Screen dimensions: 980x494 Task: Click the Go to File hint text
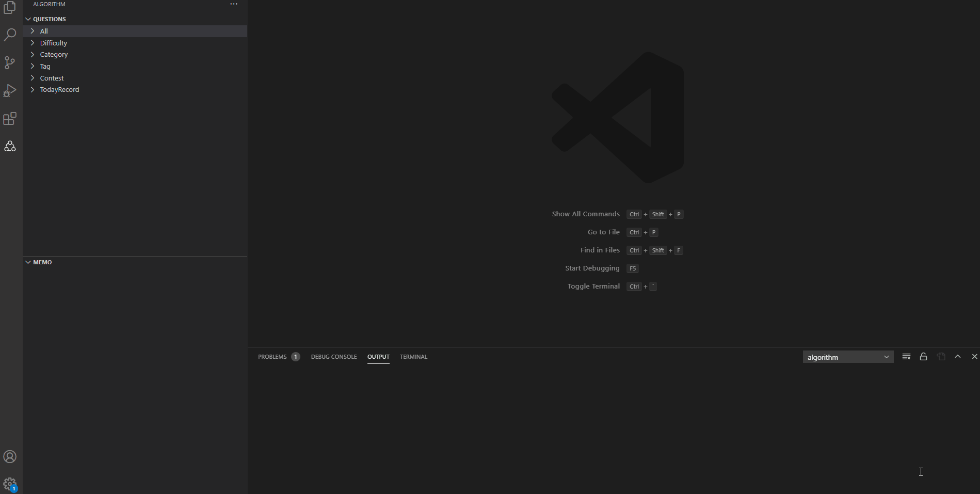tap(603, 232)
